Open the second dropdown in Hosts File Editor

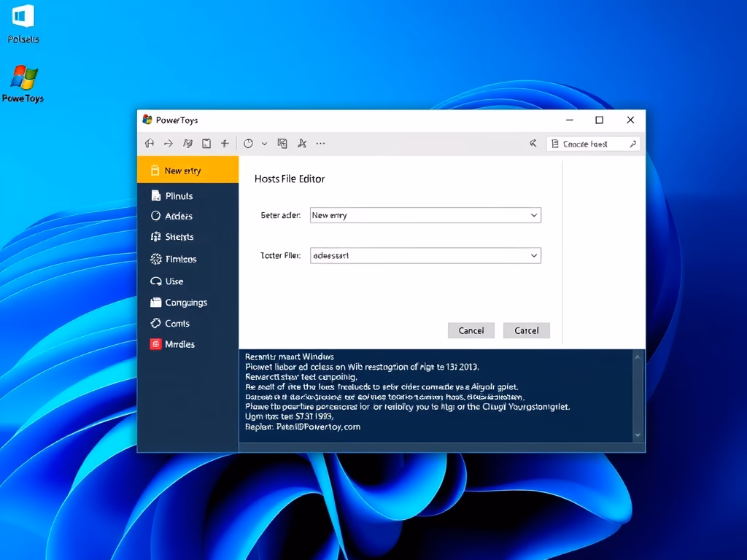535,255
